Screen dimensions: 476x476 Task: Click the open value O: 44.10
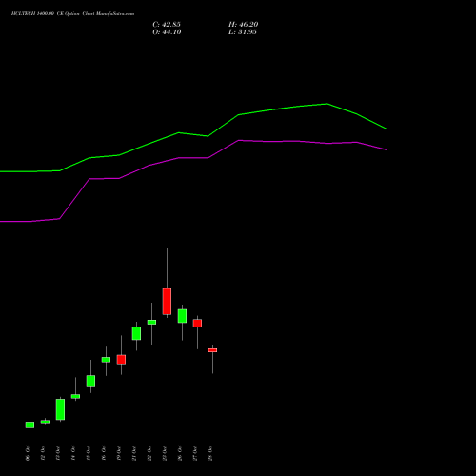click(167, 32)
